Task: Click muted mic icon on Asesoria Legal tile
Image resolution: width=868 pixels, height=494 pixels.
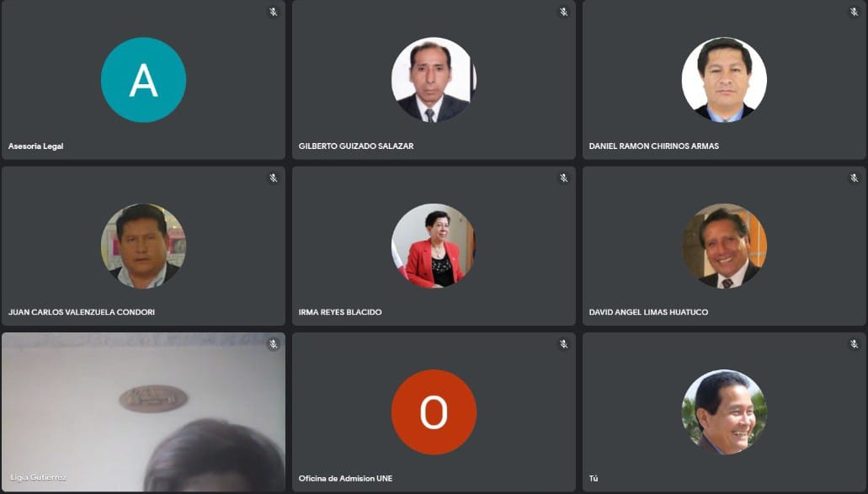Action: tap(273, 12)
